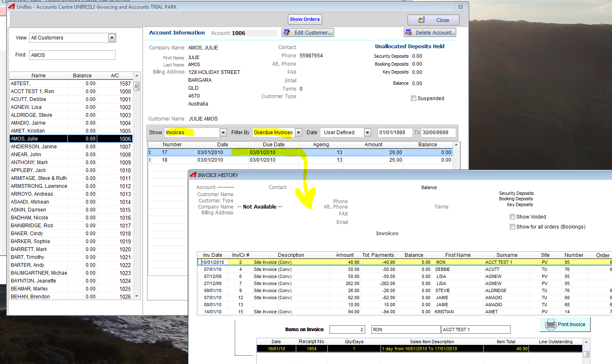Select invoice item row receipt 1954
This screenshot has height=364, width=612.
tap(419, 349)
